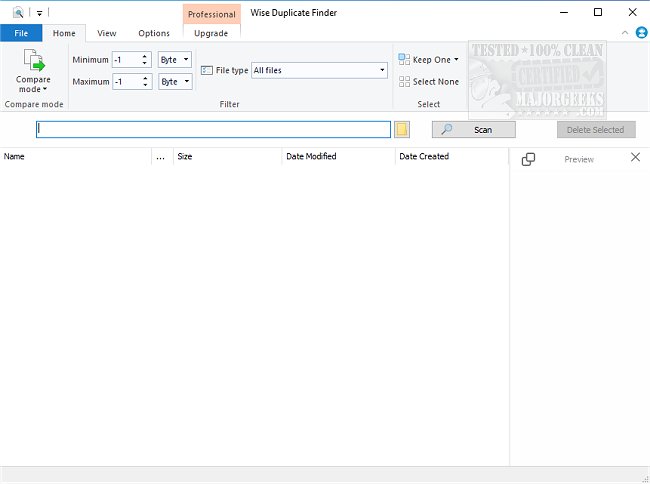Expand the All files type dropdown
This screenshot has width=650, height=484.
pyautogui.click(x=382, y=71)
